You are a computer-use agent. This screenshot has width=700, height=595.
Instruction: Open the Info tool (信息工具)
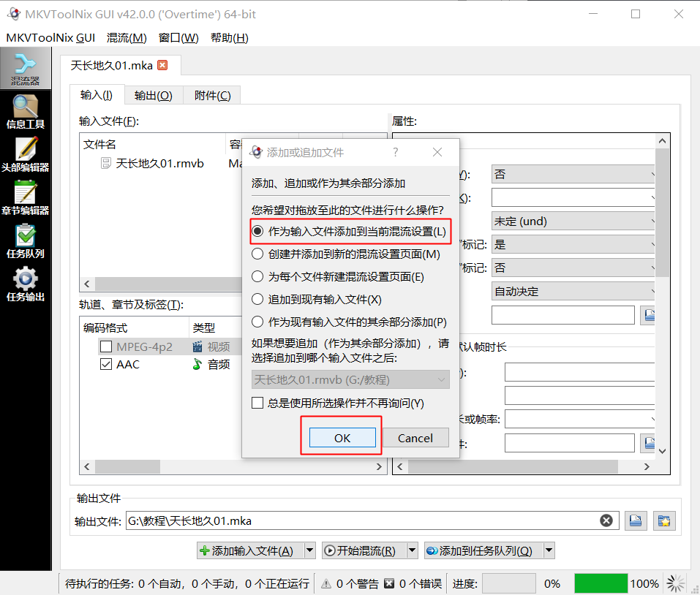pos(25,112)
